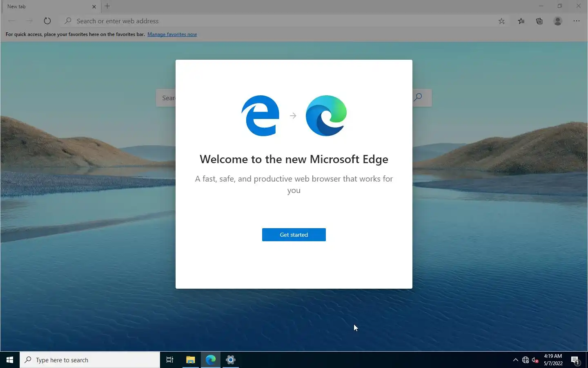Click the legacy Edge logo in the dialog
This screenshot has width=588, height=368.
[x=261, y=116]
